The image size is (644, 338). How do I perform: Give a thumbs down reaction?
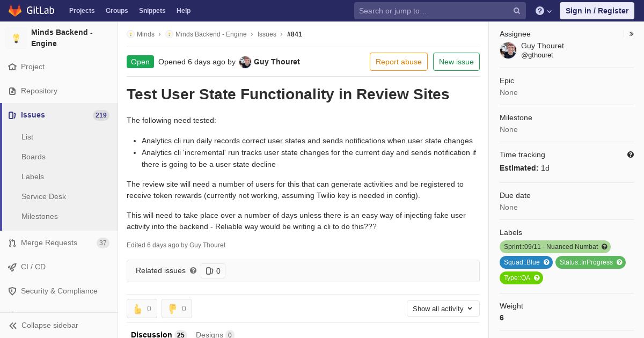177,308
